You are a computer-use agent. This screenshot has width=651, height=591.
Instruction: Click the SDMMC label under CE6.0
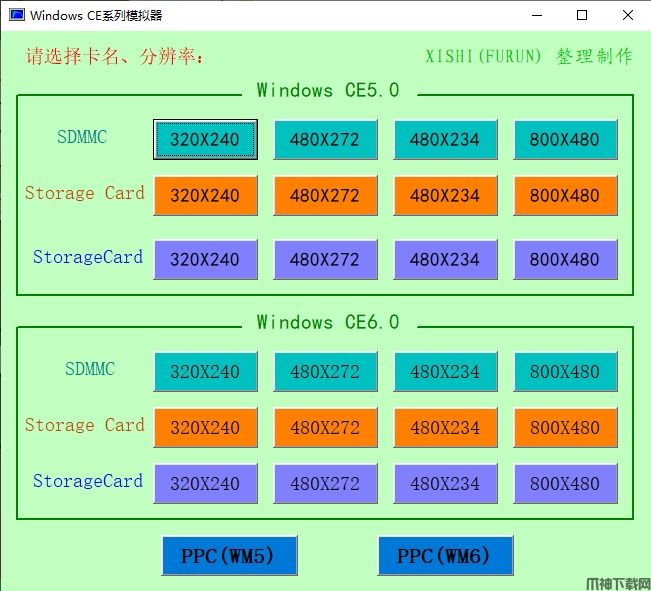90,369
